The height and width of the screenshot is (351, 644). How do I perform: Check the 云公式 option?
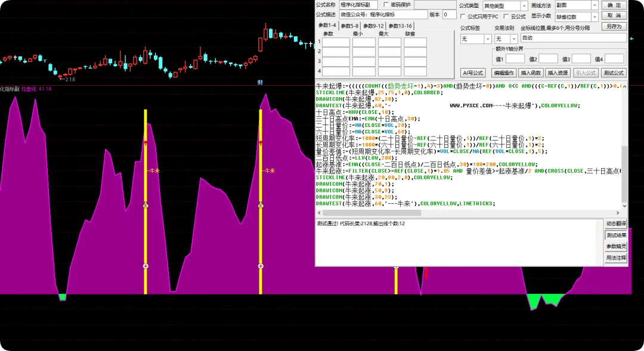point(506,17)
